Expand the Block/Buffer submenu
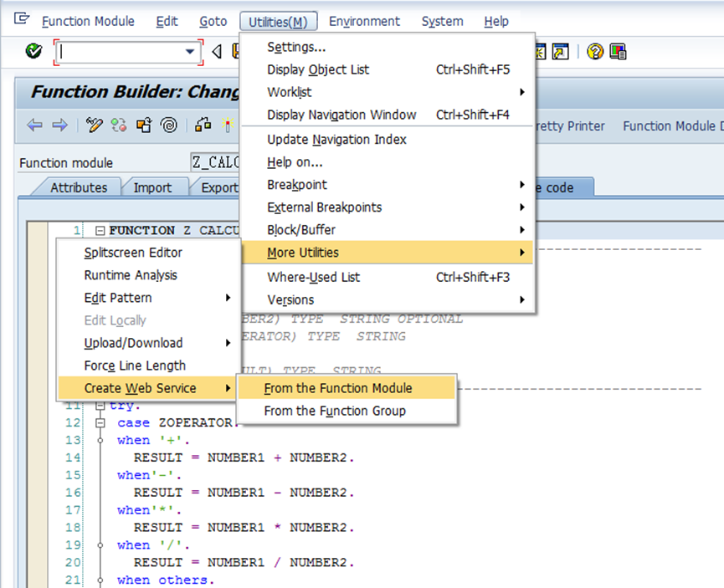This screenshot has height=588, width=724. pyautogui.click(x=388, y=230)
